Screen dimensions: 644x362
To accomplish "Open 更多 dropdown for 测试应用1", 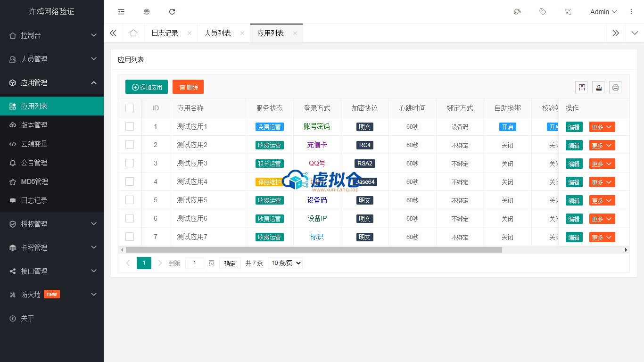I will [x=602, y=127].
